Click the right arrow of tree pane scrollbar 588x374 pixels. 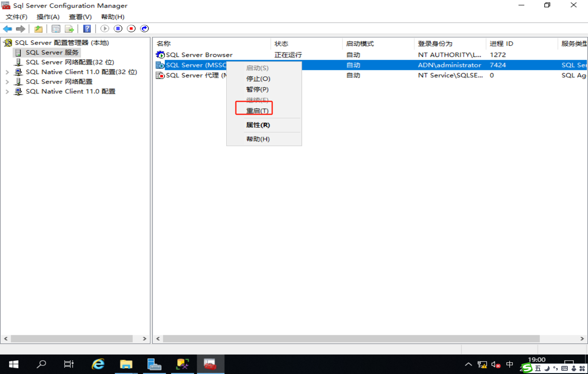(x=145, y=339)
